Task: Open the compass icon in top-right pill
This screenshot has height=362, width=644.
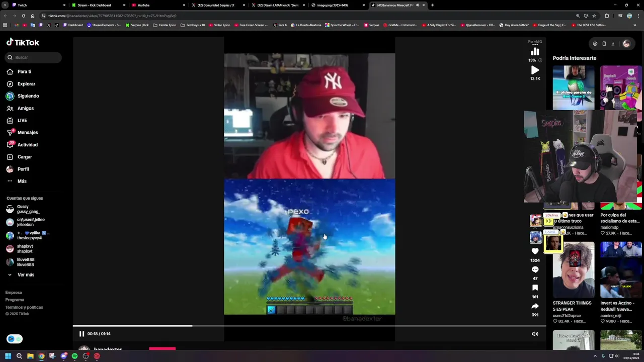Action: (x=595, y=44)
